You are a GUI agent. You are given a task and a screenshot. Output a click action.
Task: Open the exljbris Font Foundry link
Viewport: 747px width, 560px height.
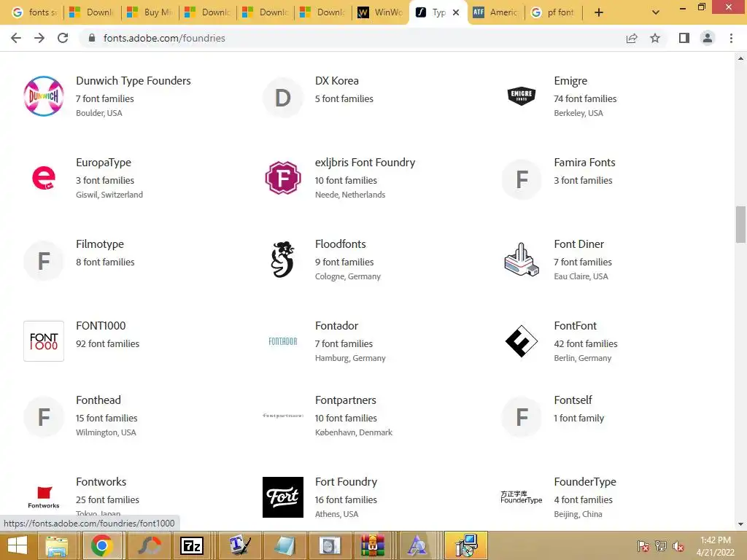[x=365, y=163]
